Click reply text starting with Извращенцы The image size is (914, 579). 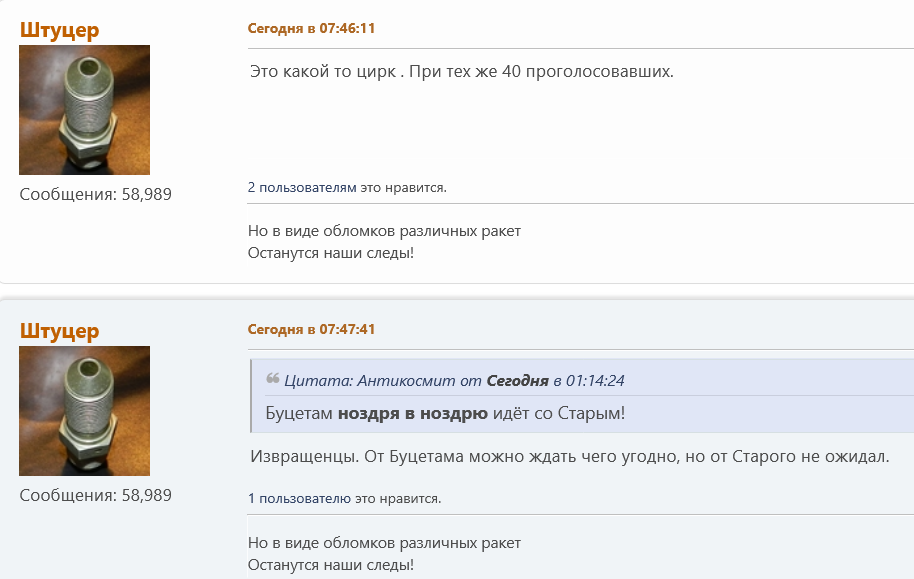pyautogui.click(x=570, y=456)
